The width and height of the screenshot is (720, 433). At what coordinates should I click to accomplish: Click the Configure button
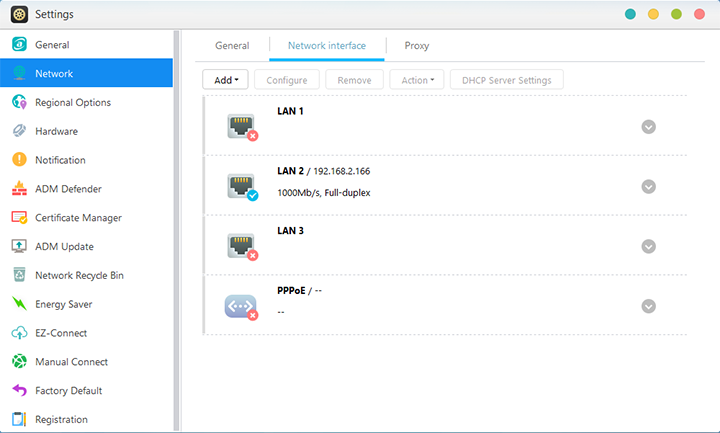pyautogui.click(x=287, y=80)
